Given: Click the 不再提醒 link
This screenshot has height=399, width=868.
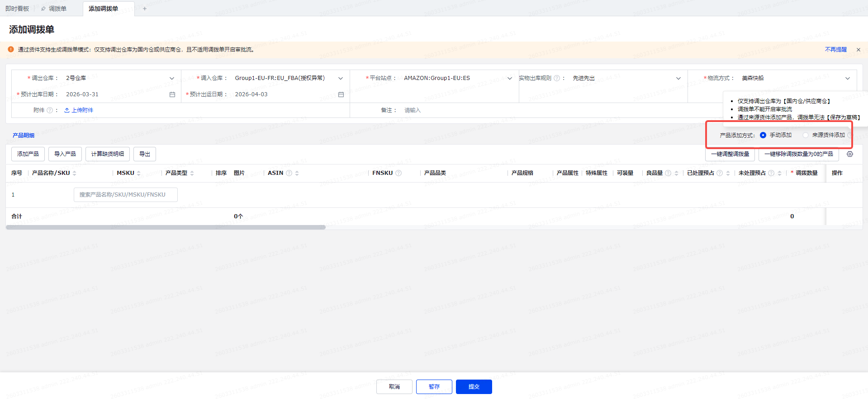Looking at the screenshot, I should [x=836, y=50].
